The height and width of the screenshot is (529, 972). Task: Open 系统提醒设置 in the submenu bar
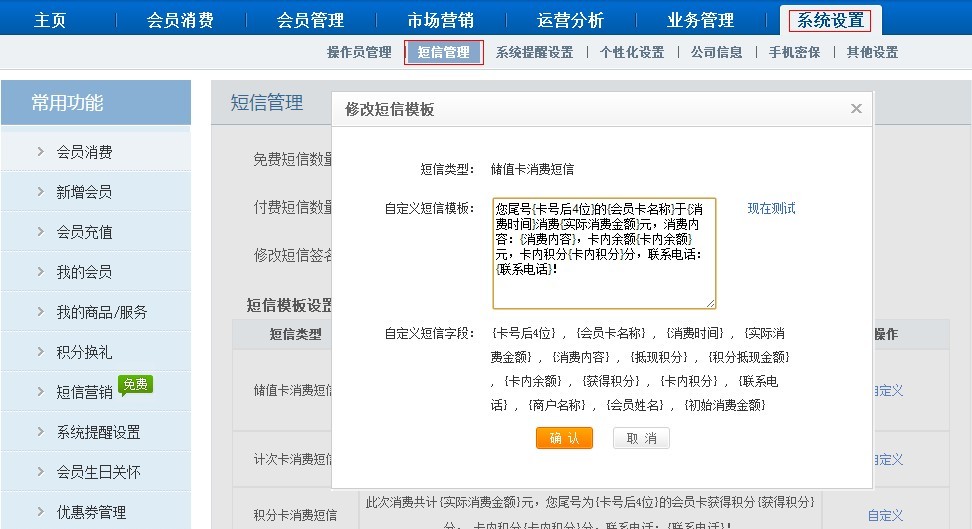[x=534, y=52]
